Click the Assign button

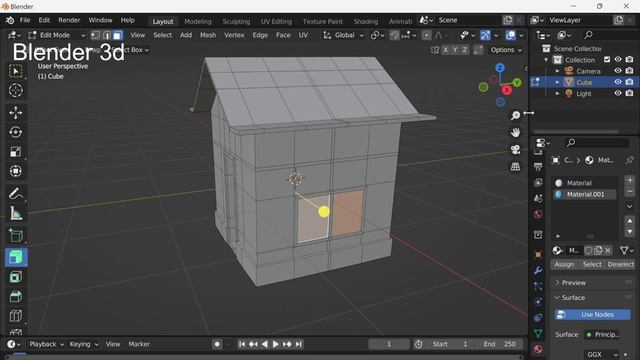(x=564, y=264)
